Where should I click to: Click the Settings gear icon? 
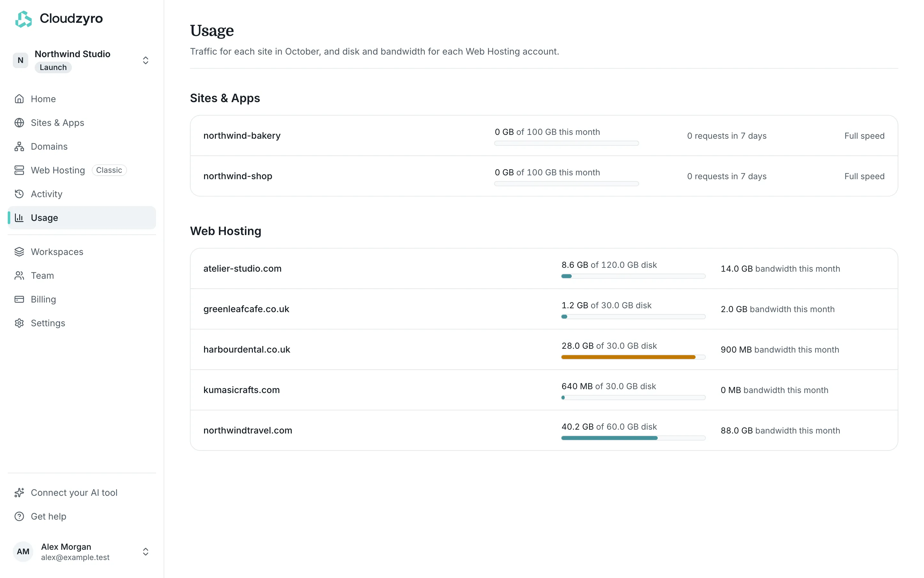(x=19, y=323)
